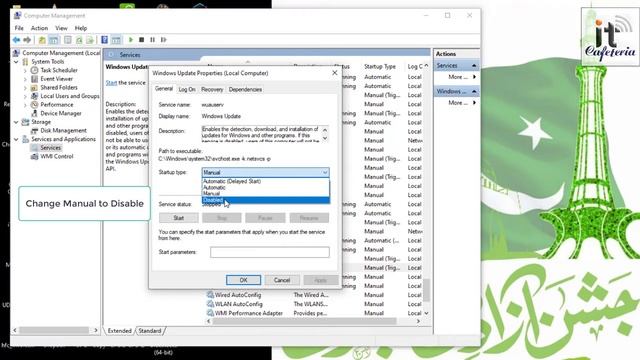Image resolution: width=640 pixels, height=360 pixels.
Task: Expand the Shared Folders node arrow
Action: tap(25, 87)
